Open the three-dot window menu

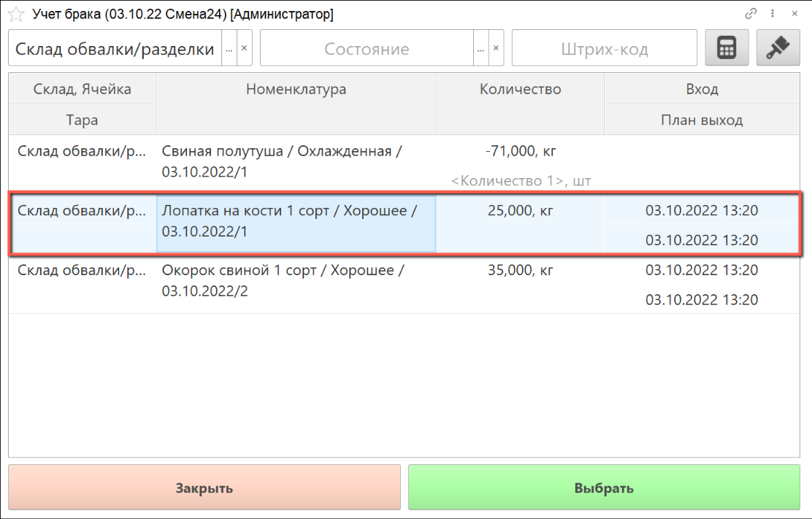pos(773,14)
